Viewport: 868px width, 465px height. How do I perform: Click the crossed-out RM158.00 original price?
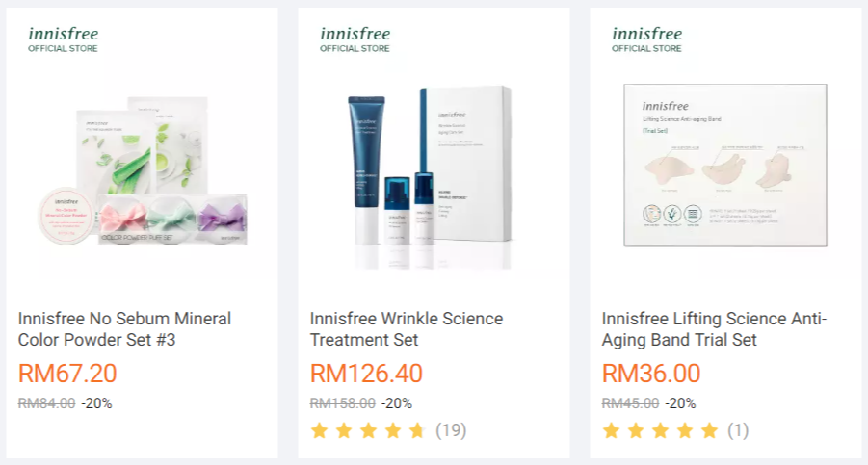pyautogui.click(x=343, y=403)
